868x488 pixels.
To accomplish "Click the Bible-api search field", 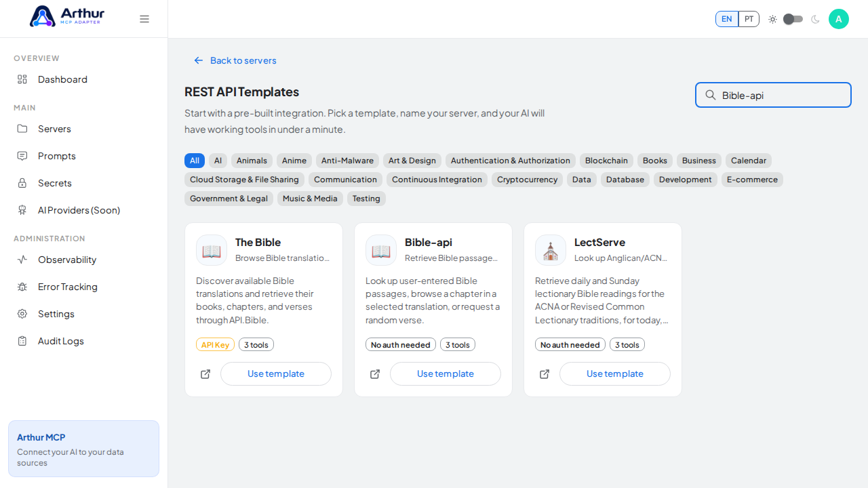I will (773, 95).
